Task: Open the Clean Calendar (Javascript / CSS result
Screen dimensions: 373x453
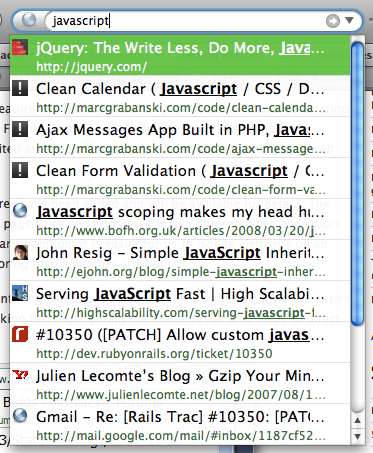Action: tap(180, 89)
